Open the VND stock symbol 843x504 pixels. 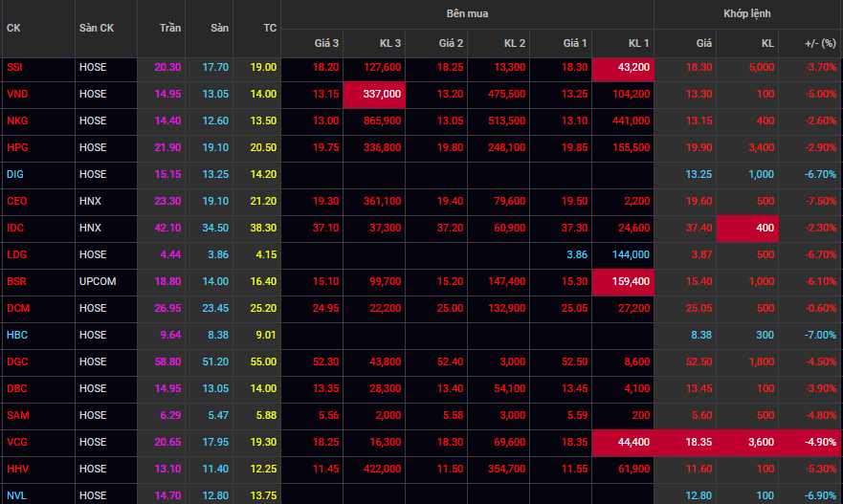[x=17, y=94]
